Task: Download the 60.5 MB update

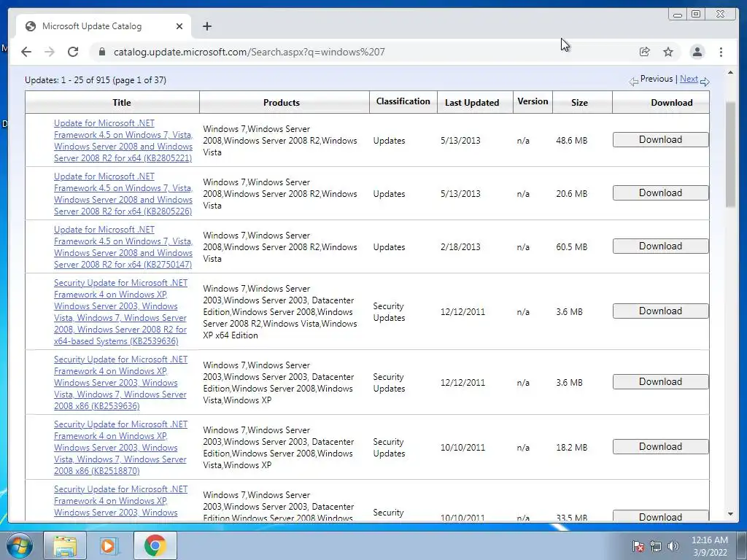Action: coord(660,246)
